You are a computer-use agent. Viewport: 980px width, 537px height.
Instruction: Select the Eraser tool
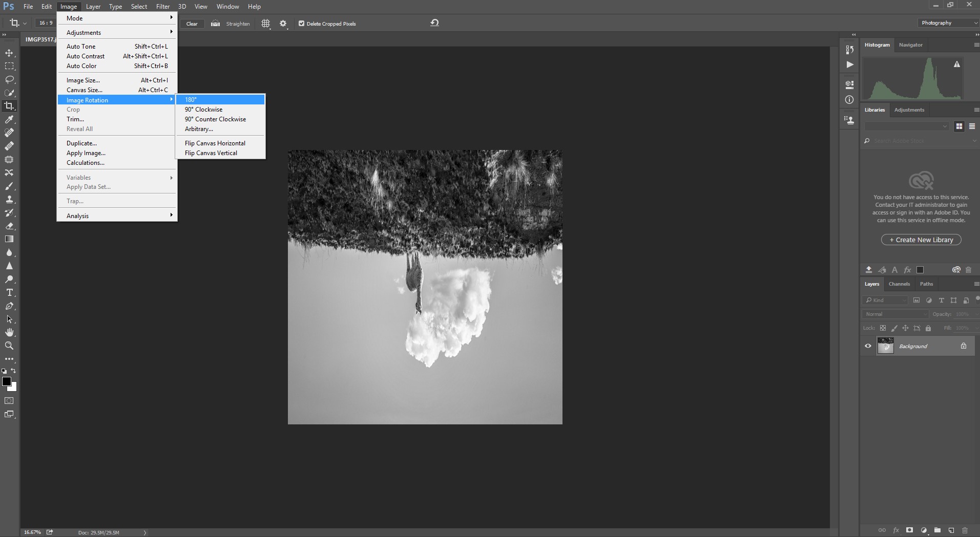[x=9, y=226]
